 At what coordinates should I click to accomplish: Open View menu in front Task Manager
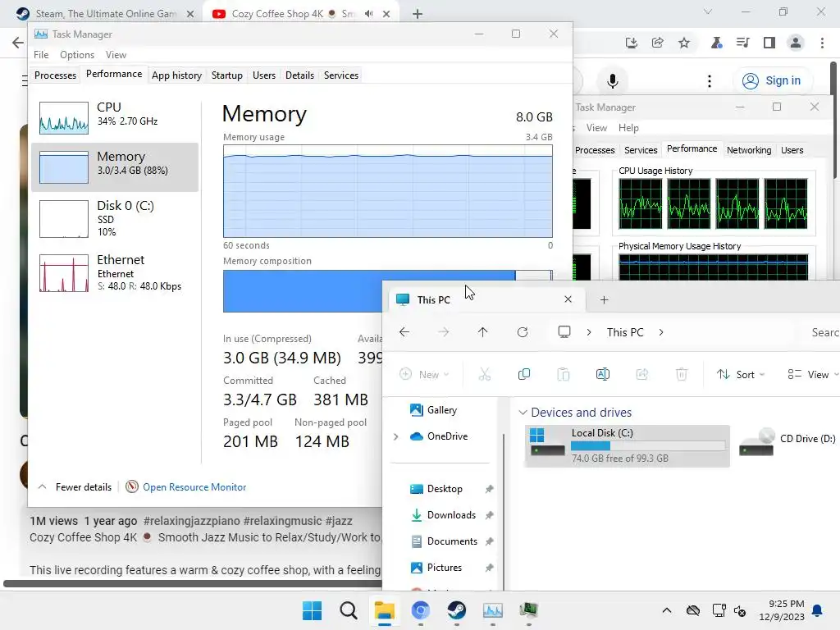116,55
